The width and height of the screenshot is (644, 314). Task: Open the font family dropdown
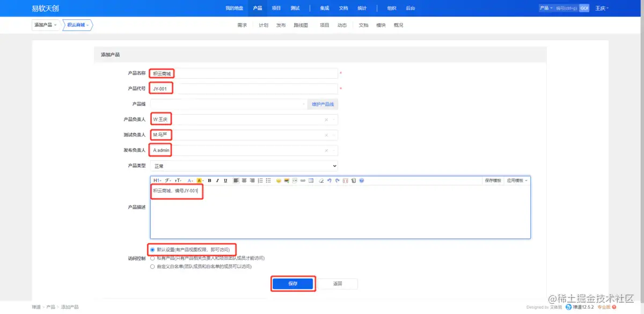[x=169, y=181]
